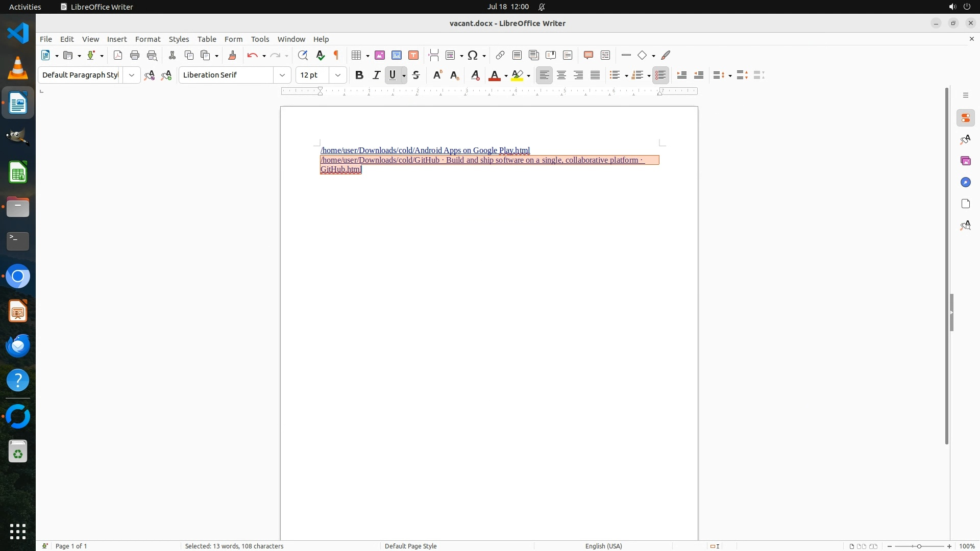Viewport: 980px width, 551px height.
Task: Expand the font name dropdown
Action: pos(282,75)
